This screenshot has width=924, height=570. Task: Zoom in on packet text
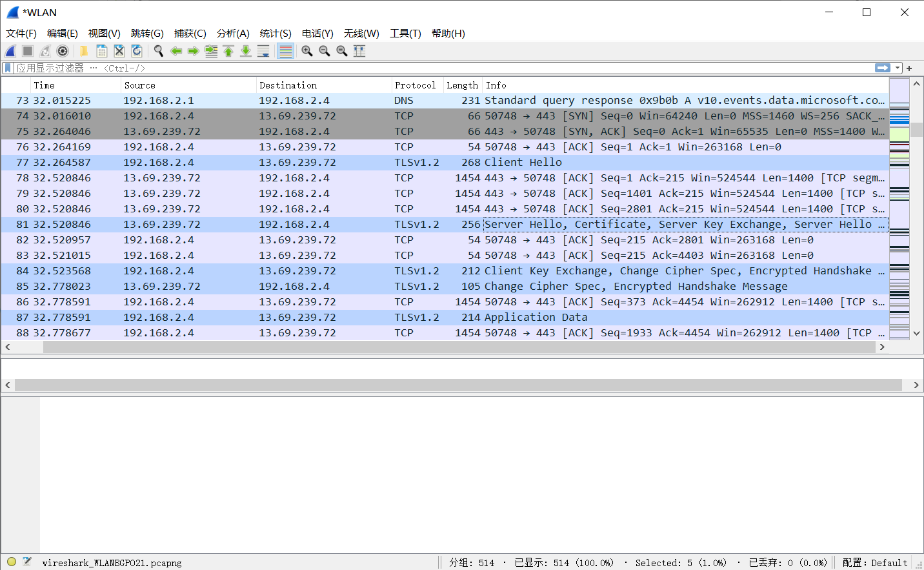pyautogui.click(x=307, y=51)
